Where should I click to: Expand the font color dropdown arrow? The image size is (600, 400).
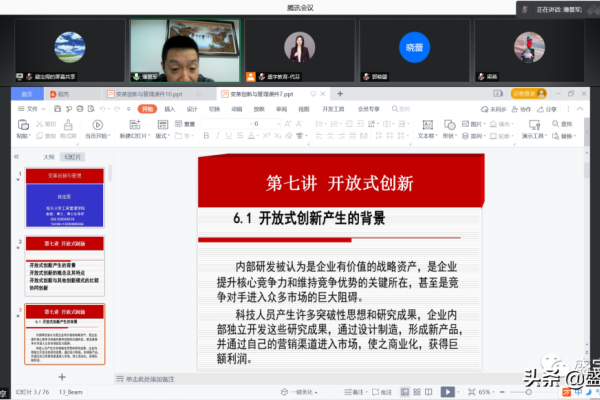[257, 136]
